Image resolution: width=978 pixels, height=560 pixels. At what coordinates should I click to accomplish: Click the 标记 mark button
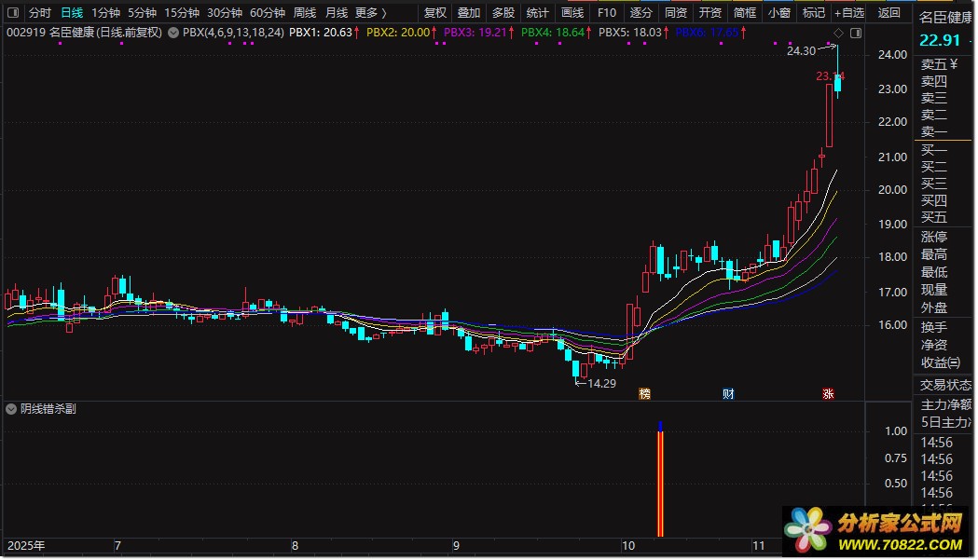tap(813, 12)
